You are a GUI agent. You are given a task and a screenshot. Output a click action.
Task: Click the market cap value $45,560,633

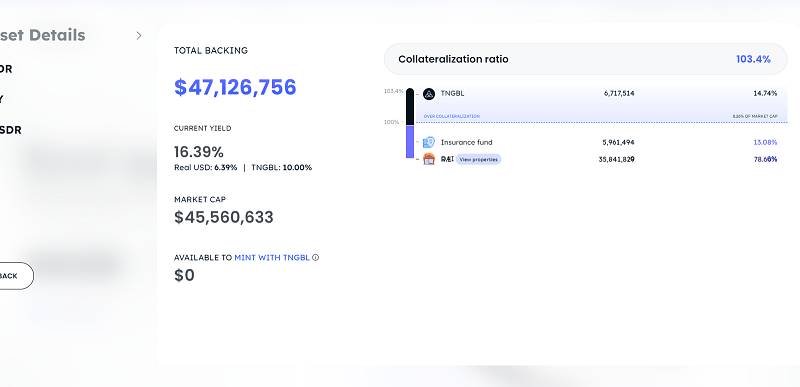223,217
